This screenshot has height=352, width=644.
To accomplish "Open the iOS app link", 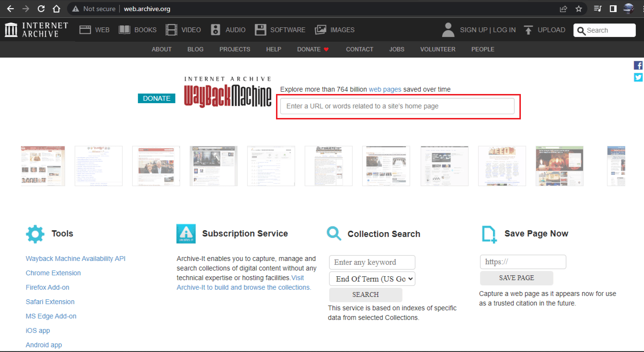I will (x=38, y=330).
